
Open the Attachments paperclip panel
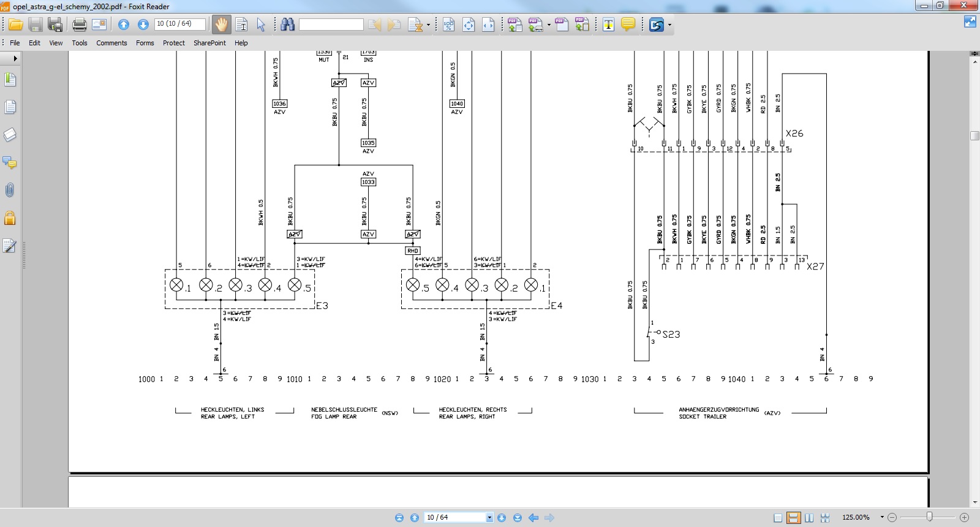coord(10,191)
